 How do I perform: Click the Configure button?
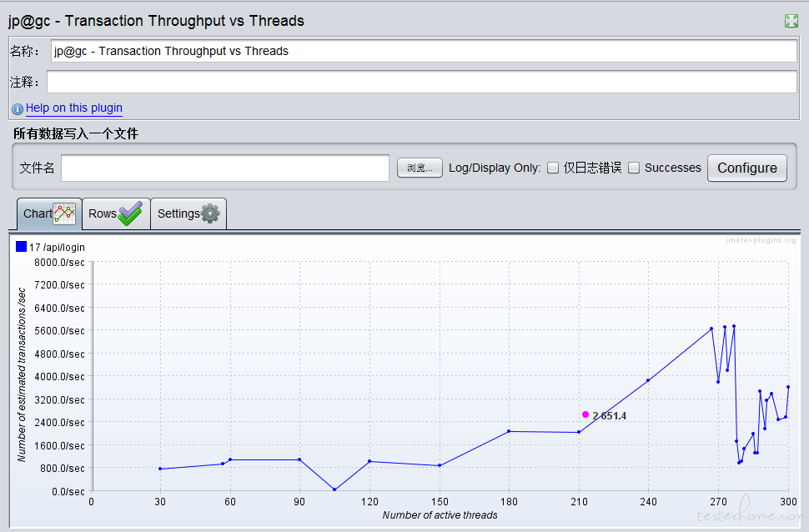pos(747,168)
